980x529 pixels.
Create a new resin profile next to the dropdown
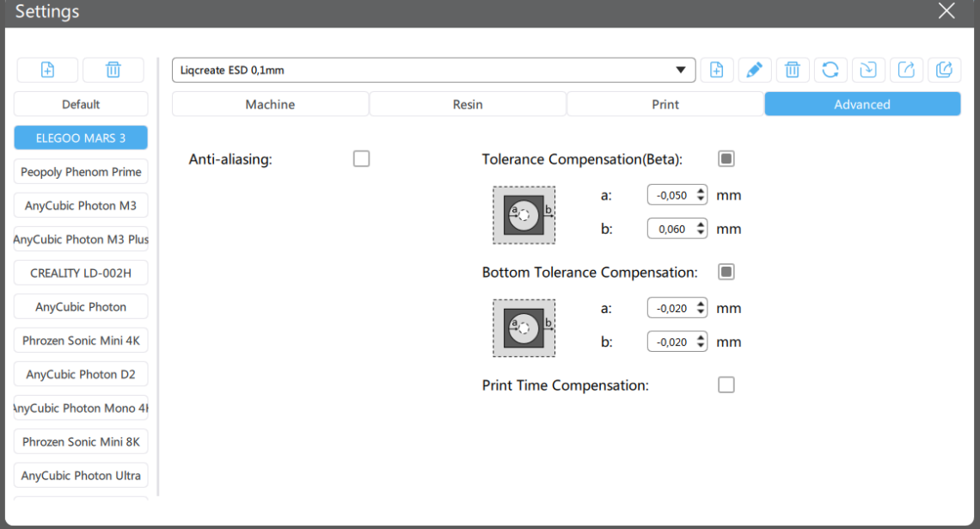click(717, 70)
